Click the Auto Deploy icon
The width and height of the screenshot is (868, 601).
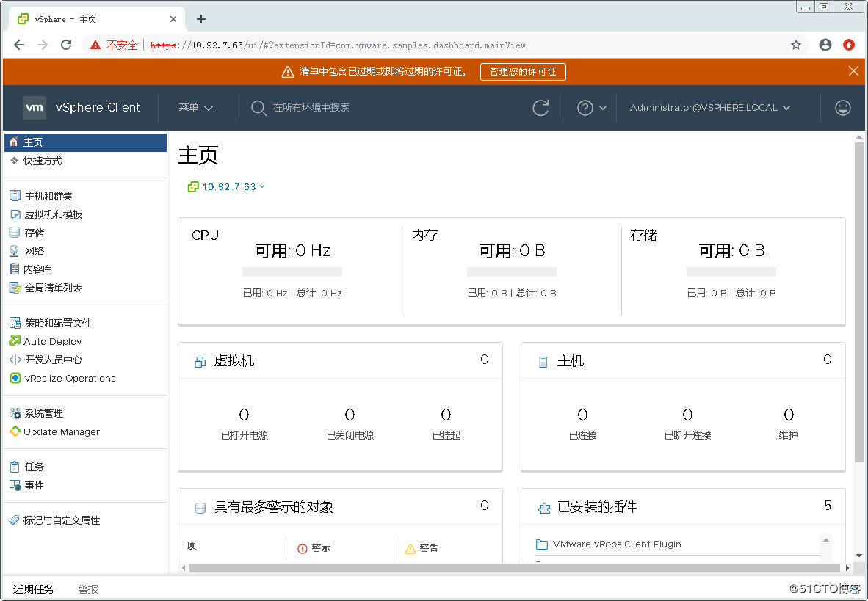point(15,341)
